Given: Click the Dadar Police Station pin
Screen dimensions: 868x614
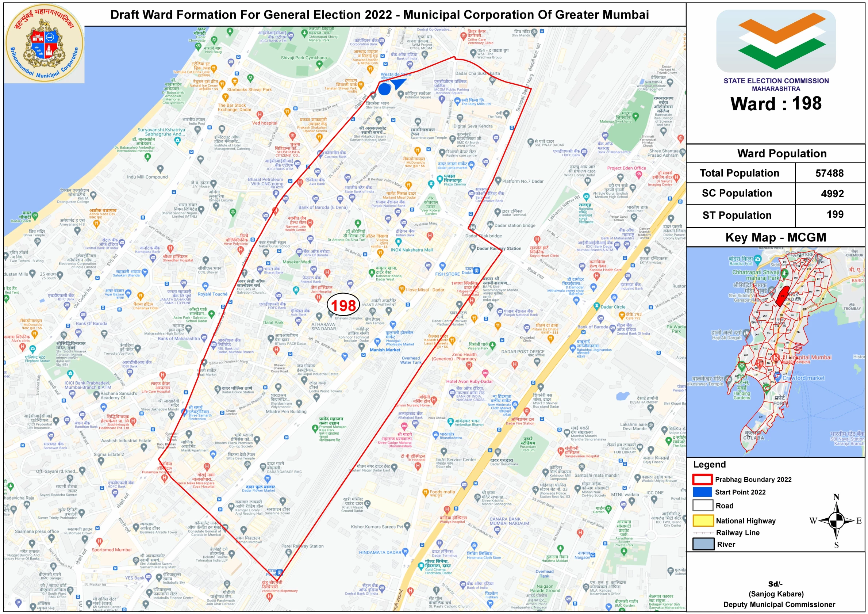Looking at the screenshot, I should click(218, 389).
